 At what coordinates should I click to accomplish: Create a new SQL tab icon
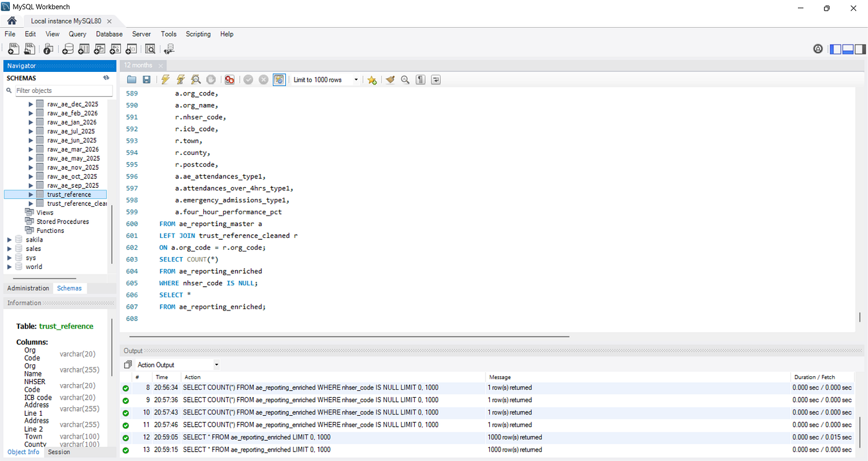tap(13, 49)
